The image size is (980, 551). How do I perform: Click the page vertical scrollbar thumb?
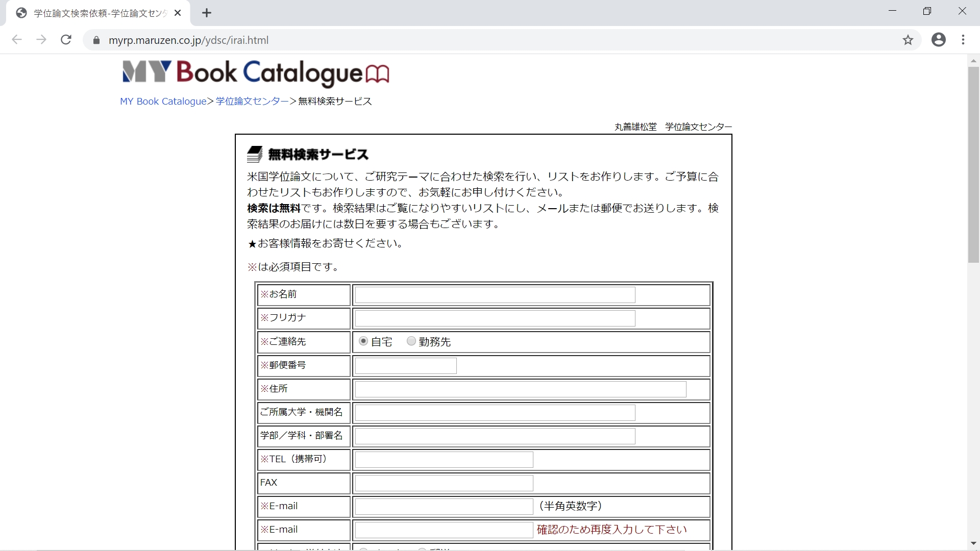tap(973, 164)
